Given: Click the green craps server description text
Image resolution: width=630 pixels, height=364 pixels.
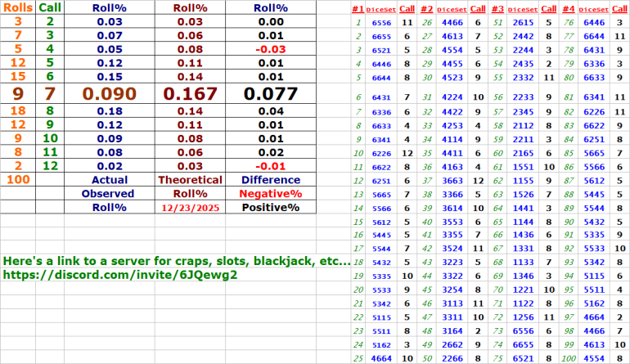Looking at the screenshot, I should tap(177, 262).
